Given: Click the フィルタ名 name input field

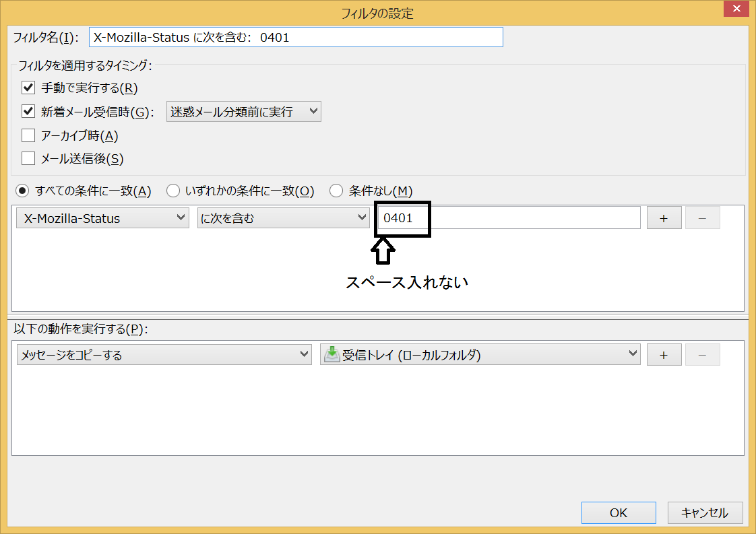Looking at the screenshot, I should 296,37.
